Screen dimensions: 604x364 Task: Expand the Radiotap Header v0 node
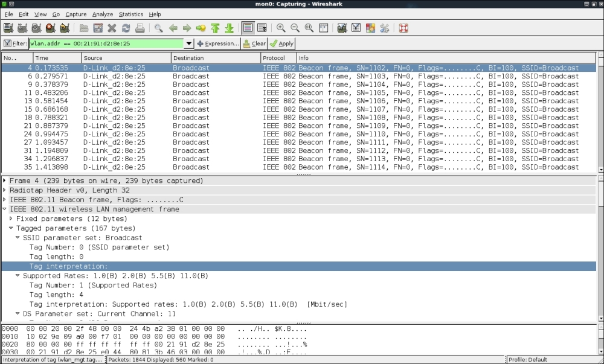click(4, 190)
